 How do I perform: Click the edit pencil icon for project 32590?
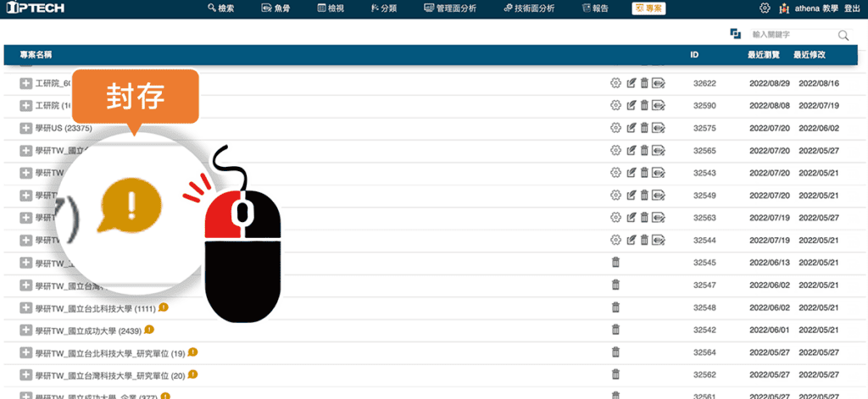[x=631, y=105]
